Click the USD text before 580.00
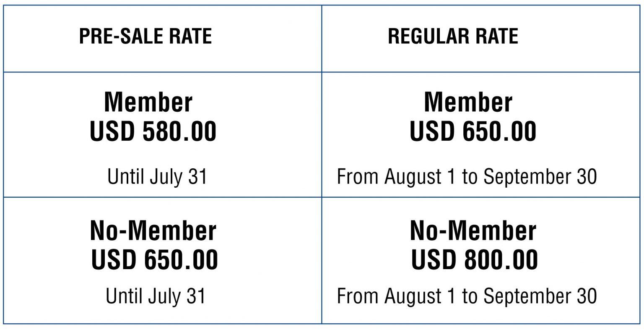 click(x=112, y=131)
